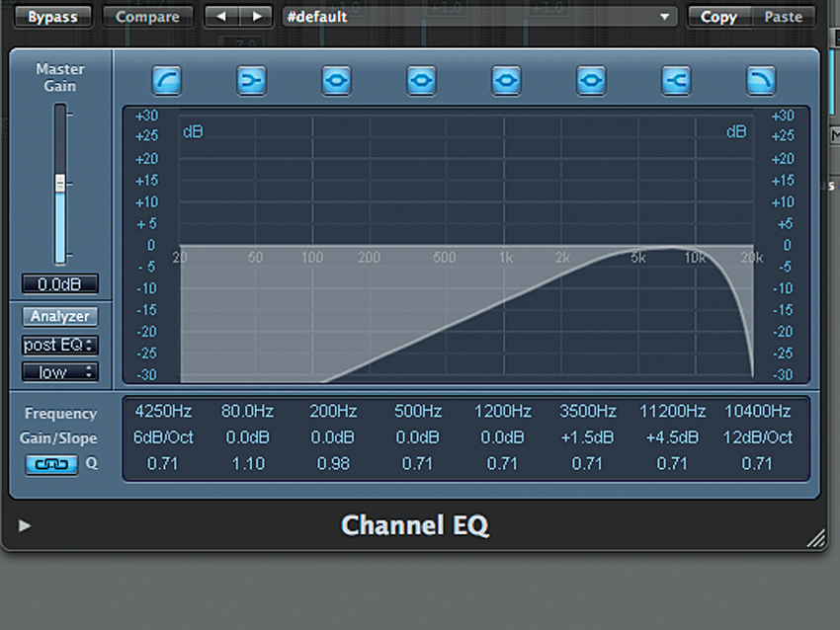Click the Compare button

148,17
